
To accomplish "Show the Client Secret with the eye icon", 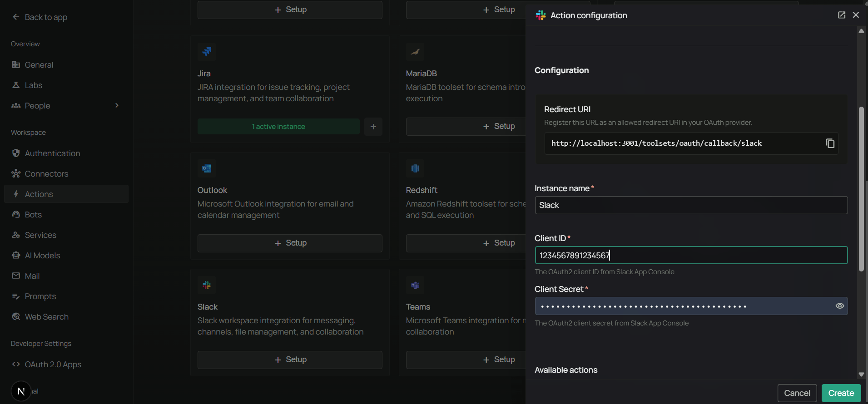I will (x=840, y=306).
